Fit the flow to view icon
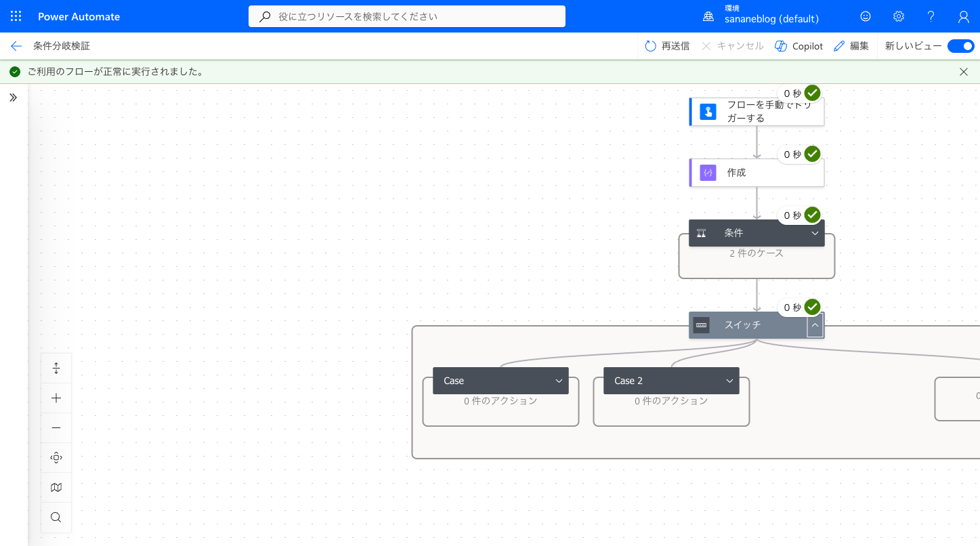 pos(56,458)
